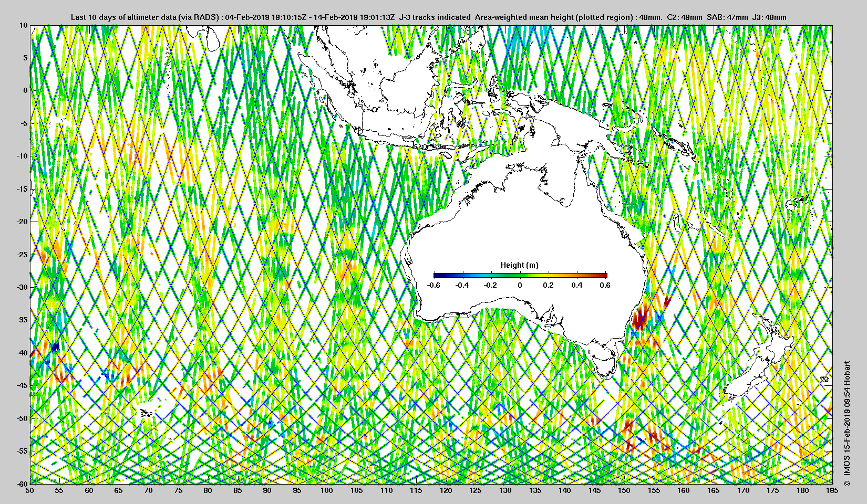Click the "J-3 tracks indicated" title text

pyautogui.click(x=435, y=17)
